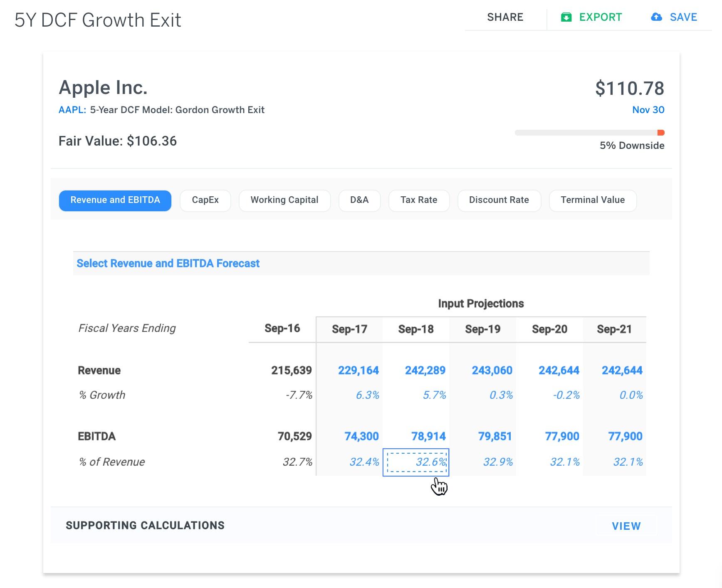Viewport: 722px width, 588px height.
Task: Click Sep-16 EBITDA value 70,529
Action: pos(295,437)
